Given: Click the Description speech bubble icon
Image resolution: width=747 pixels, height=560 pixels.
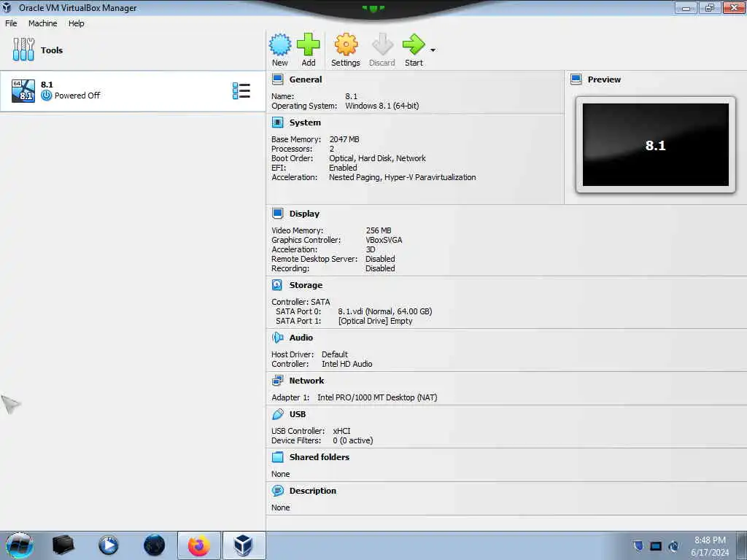Looking at the screenshot, I should 277,491.
